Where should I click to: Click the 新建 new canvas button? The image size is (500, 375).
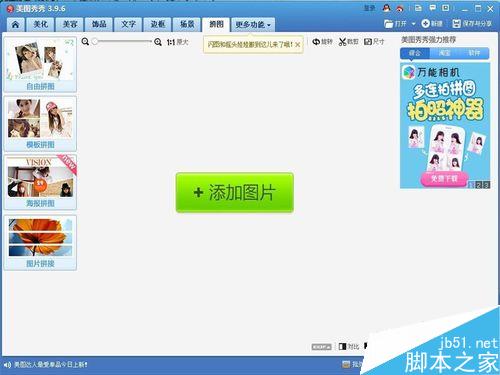point(432,24)
